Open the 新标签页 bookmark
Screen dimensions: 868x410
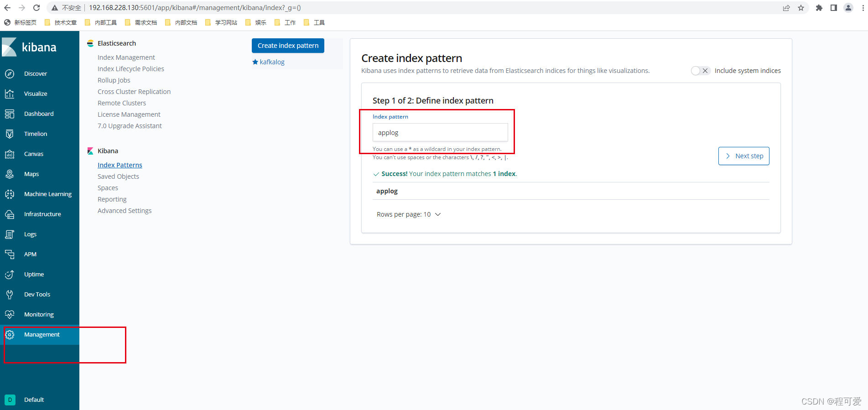pyautogui.click(x=20, y=23)
